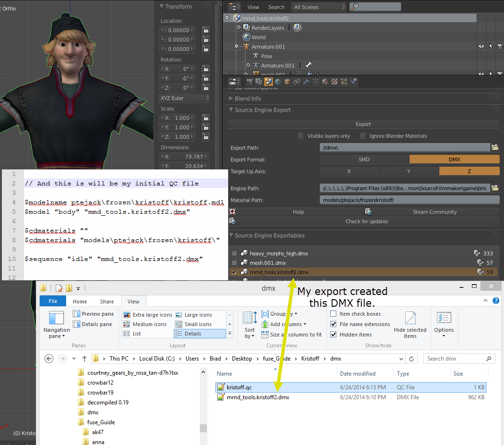
Task: Collapse the Source Engine Export panel
Action: click(231, 109)
